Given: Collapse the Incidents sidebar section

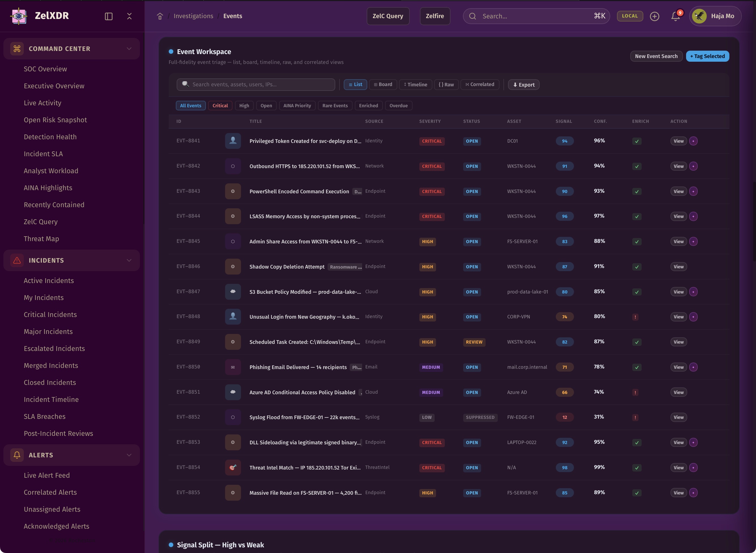Looking at the screenshot, I should click(129, 260).
